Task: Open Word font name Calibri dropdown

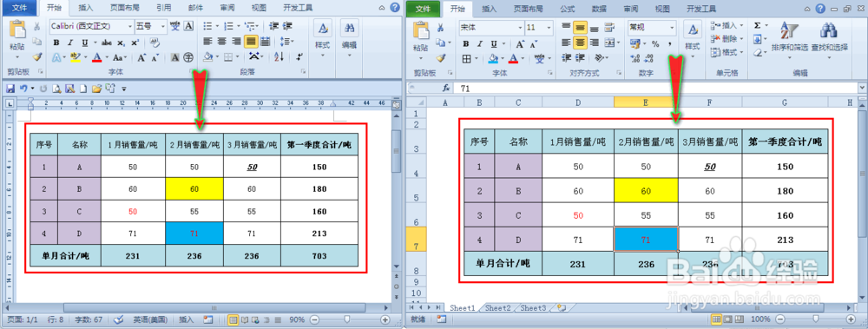Action: click(x=131, y=26)
